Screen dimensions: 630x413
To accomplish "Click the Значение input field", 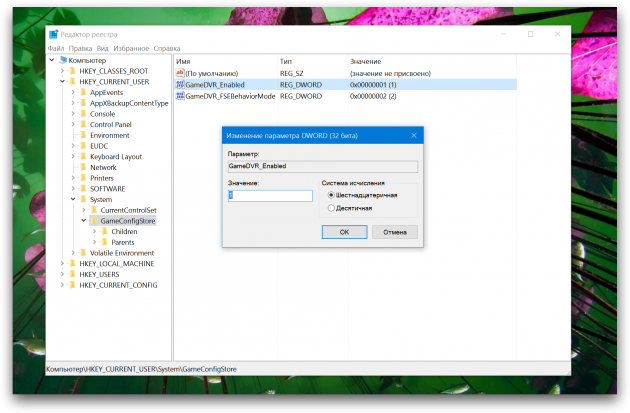I will pyautogui.click(x=270, y=196).
